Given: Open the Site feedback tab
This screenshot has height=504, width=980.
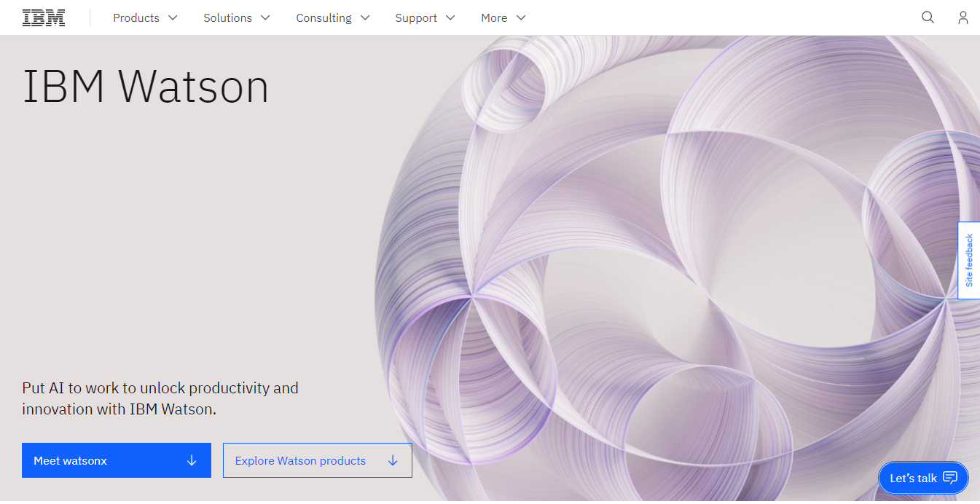Looking at the screenshot, I should (969, 260).
